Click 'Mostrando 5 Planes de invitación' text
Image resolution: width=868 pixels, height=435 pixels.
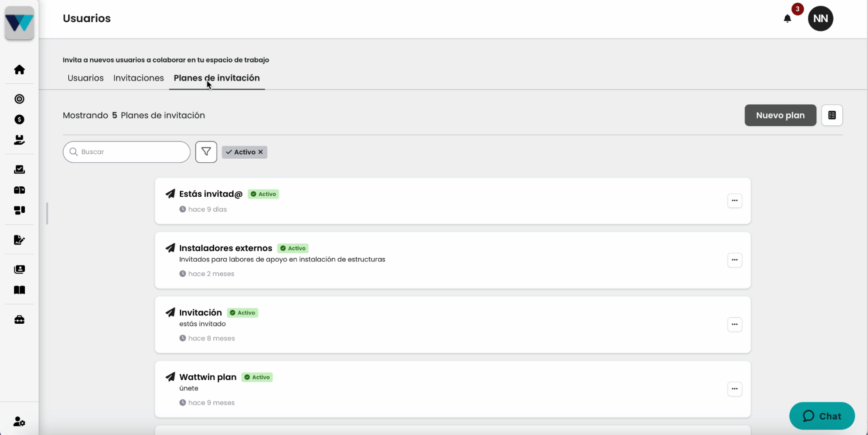click(134, 115)
